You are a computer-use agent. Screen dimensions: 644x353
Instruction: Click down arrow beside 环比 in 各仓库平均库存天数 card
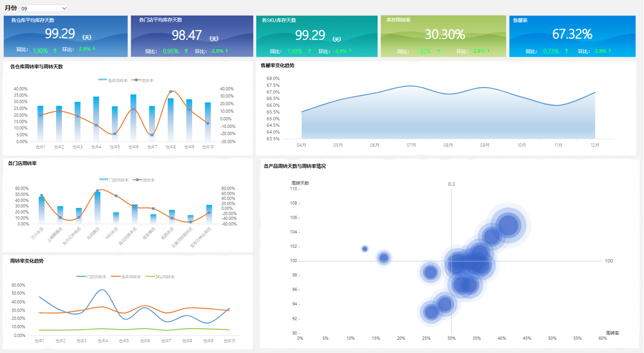[94, 48]
